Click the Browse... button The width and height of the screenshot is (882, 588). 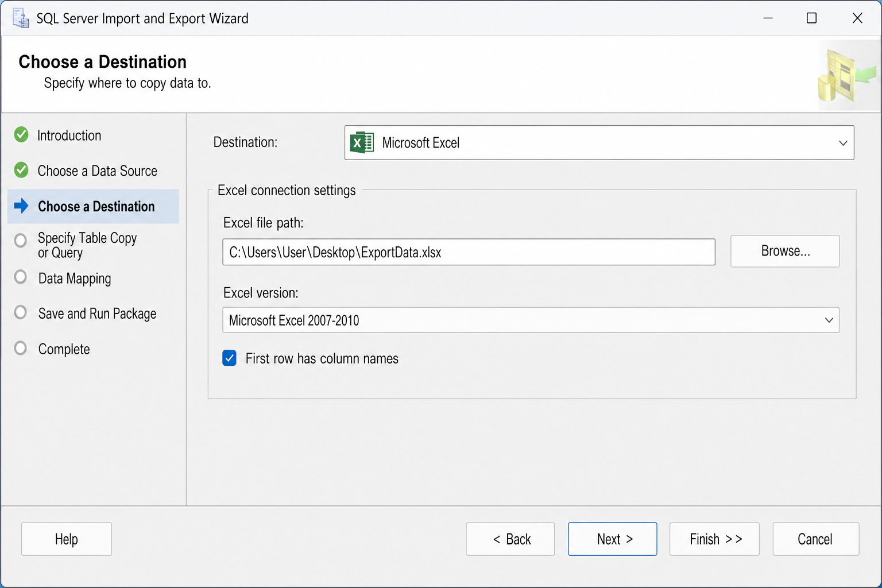785,251
